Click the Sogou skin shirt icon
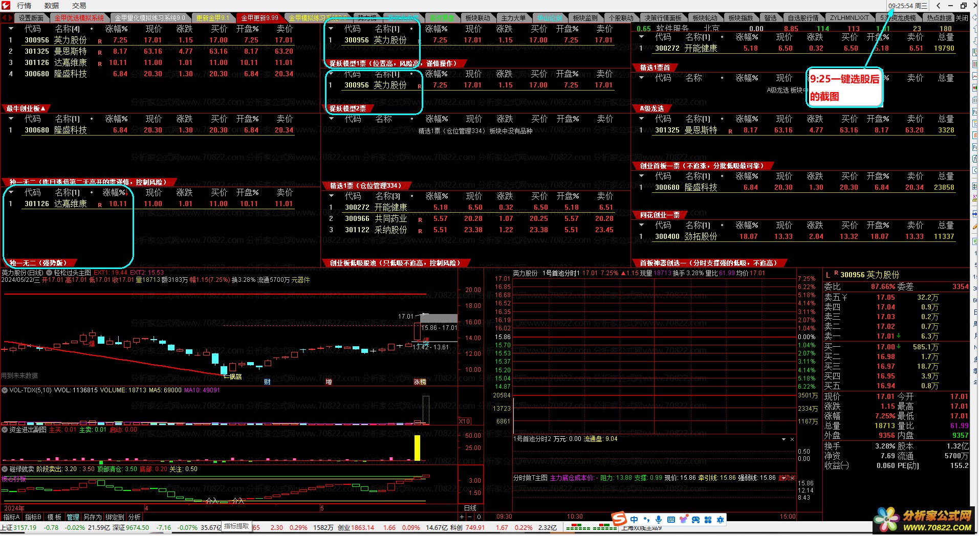Viewport: 980px width, 536px height. 683,520
